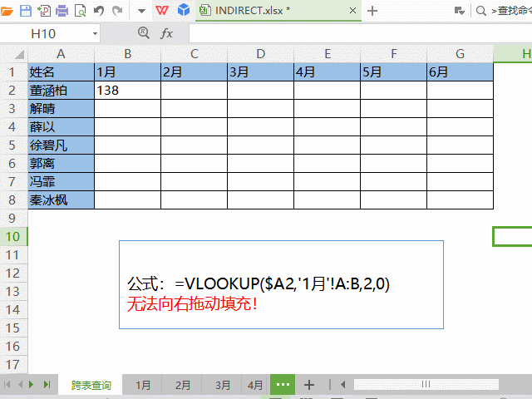Click the 秦冰枫 name cell
This screenshot has height=399, width=532.
(61, 200)
